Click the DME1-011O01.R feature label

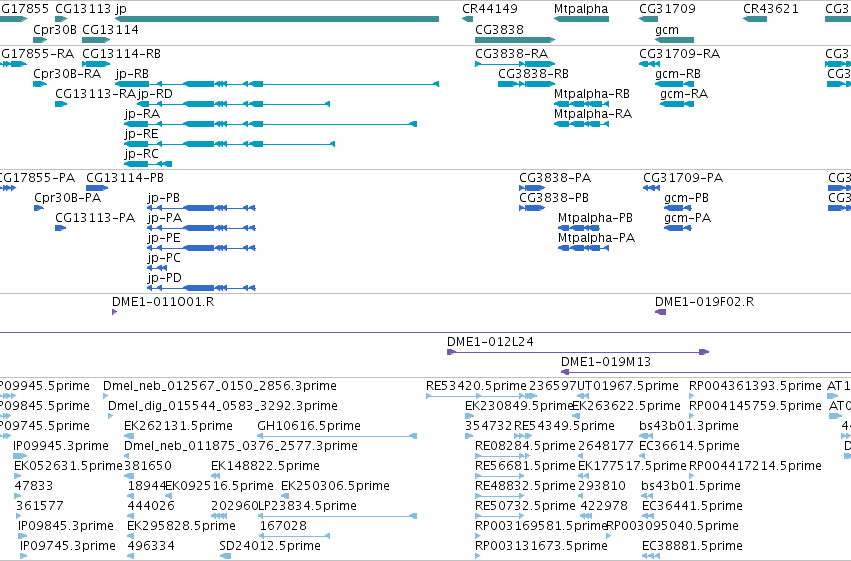[163, 302]
